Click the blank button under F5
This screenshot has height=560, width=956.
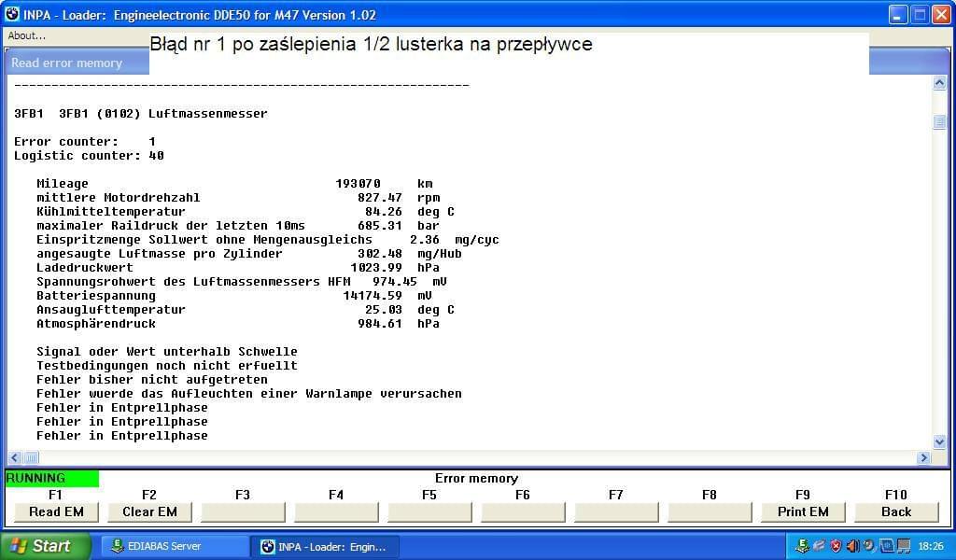pyautogui.click(x=429, y=511)
